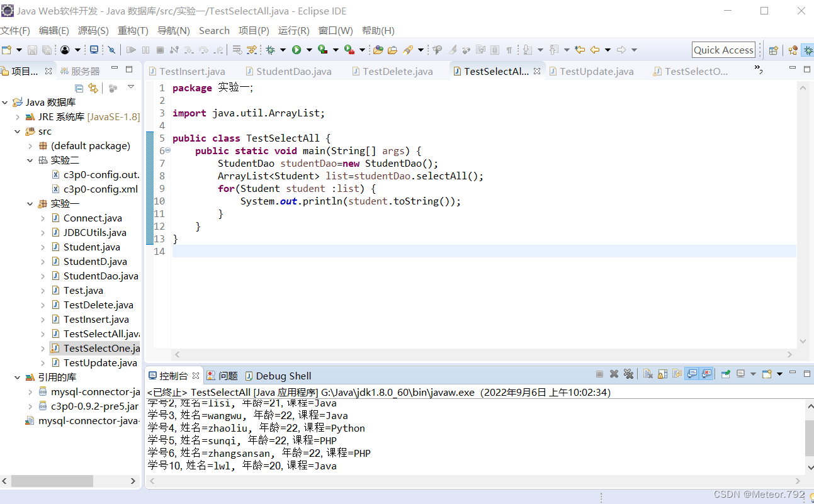The height and width of the screenshot is (504, 814).
Task: Run the application with the green Run button
Action: [x=298, y=50]
